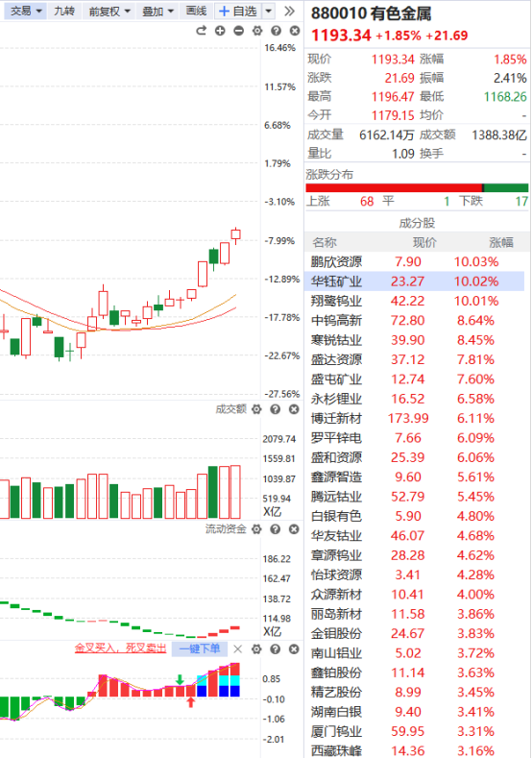
Task: Open main chart settings via the gear icon
Action: 257,31
